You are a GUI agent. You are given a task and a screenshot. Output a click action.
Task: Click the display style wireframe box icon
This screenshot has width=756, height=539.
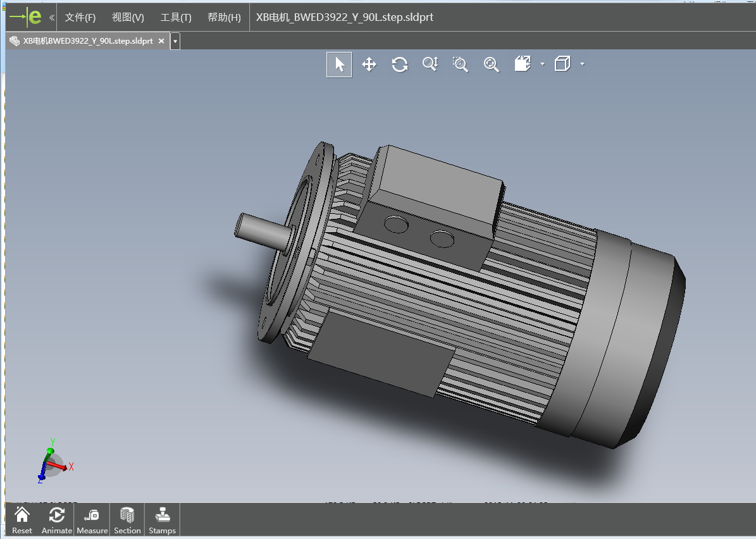562,64
